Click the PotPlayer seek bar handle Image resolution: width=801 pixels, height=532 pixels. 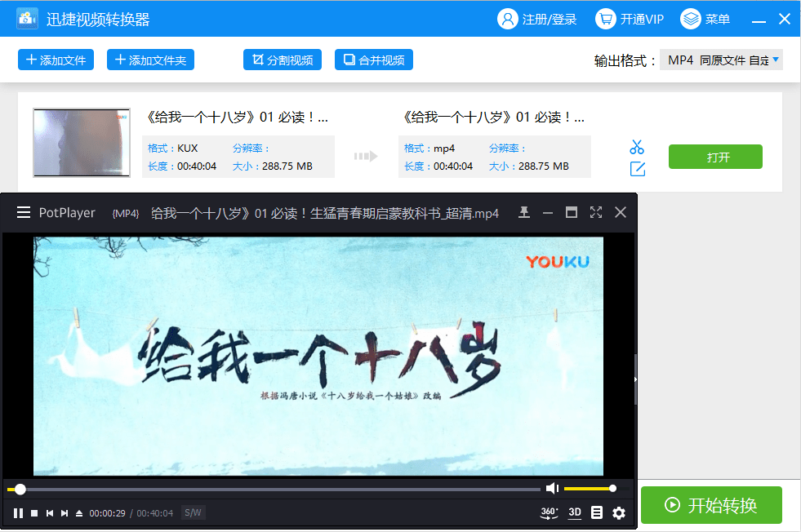click(x=20, y=489)
